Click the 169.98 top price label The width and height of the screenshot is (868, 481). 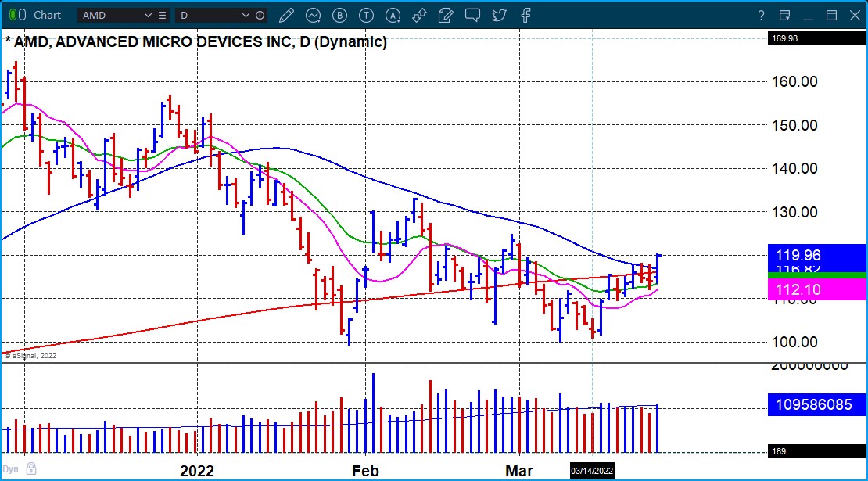point(817,38)
